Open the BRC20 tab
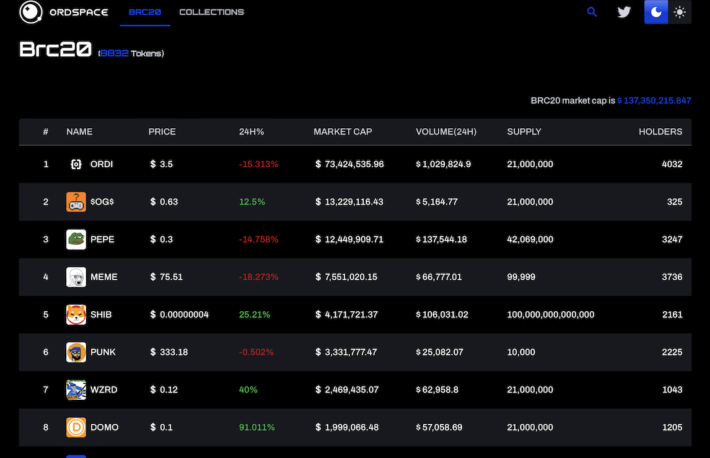 tap(145, 12)
